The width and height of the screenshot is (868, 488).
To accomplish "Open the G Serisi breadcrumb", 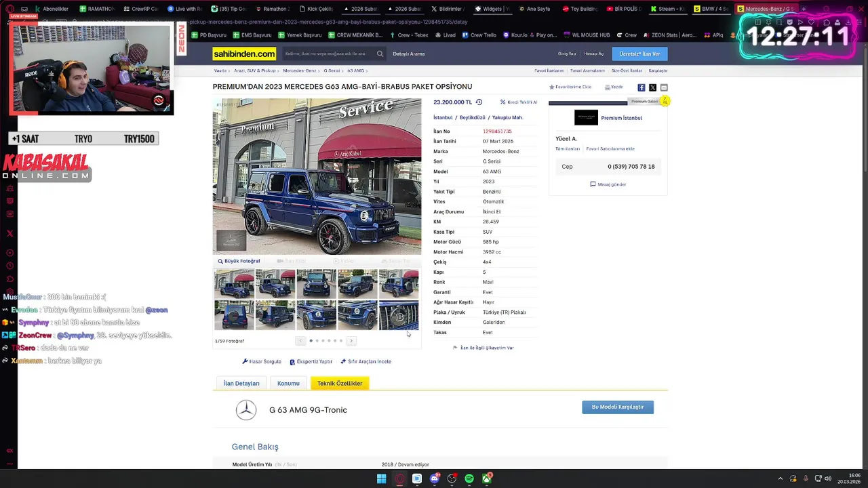I will pos(332,70).
